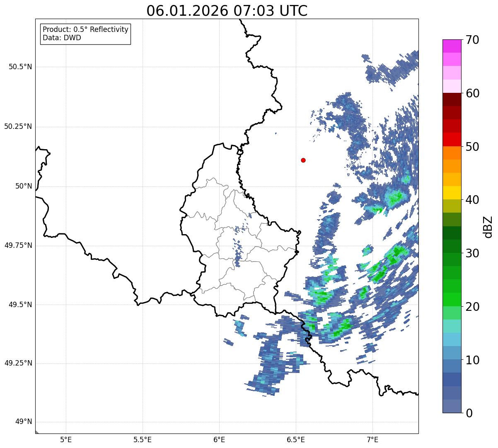Click the 50.5°N latitude label
Image resolution: width=498 pixels, height=448 pixels.
[20, 67]
